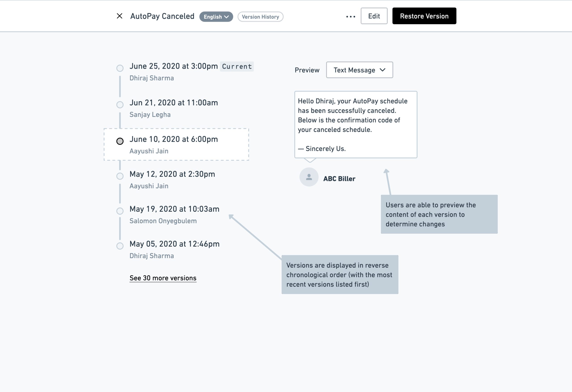Choose the Sanjay Legha version entry
The width and height of the screenshot is (572, 392).
tap(174, 108)
